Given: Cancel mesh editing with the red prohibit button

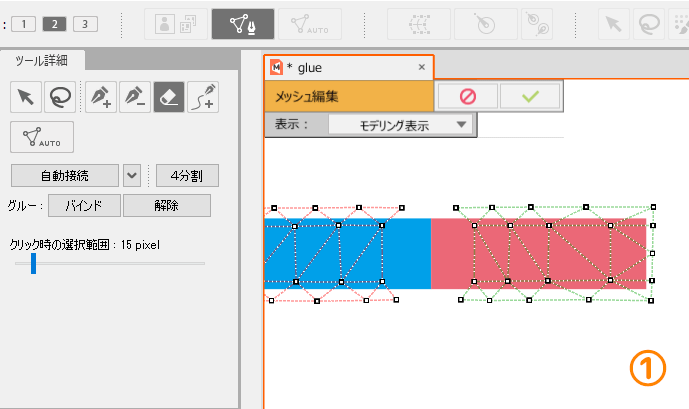Looking at the screenshot, I should [x=465, y=96].
